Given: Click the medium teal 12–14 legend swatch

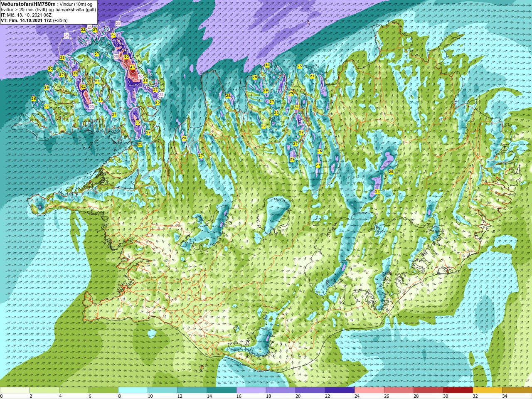Looking at the screenshot, I should coord(192,390).
